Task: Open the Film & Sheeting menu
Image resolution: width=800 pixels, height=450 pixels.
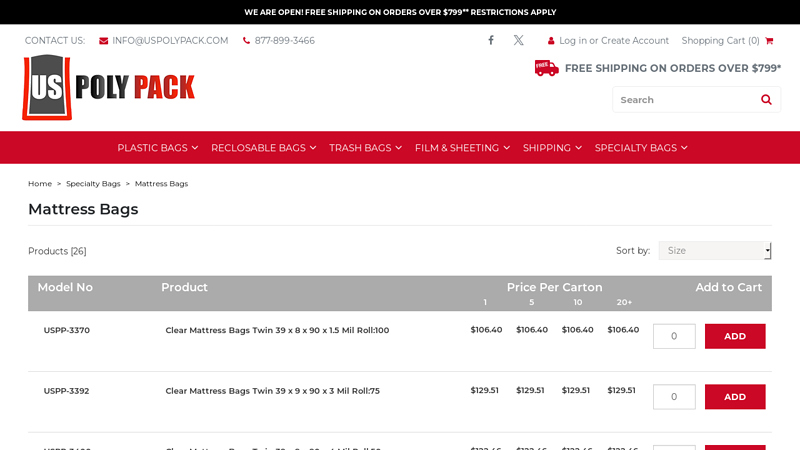Action: (462, 148)
